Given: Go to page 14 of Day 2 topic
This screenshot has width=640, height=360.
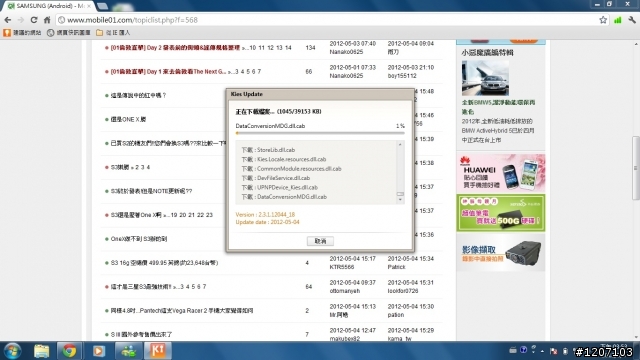Looking at the screenshot, I should (288, 48).
